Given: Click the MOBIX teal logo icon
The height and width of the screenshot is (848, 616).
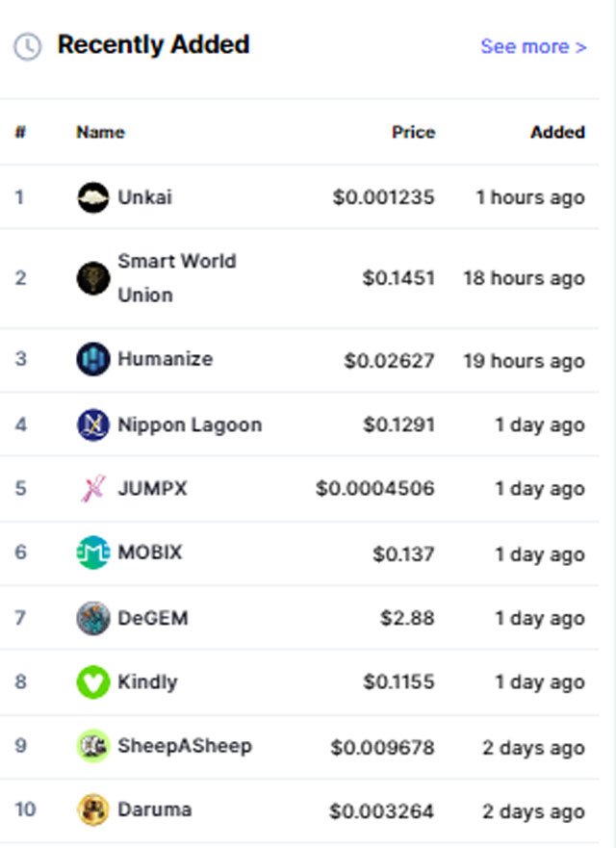Looking at the screenshot, I should coord(93,552).
